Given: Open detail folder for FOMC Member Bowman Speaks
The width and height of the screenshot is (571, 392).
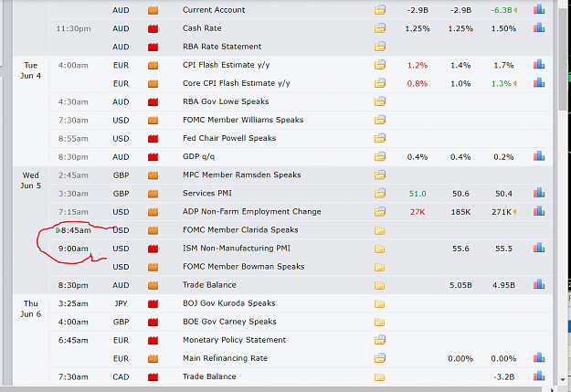Looking at the screenshot, I should point(379,267).
